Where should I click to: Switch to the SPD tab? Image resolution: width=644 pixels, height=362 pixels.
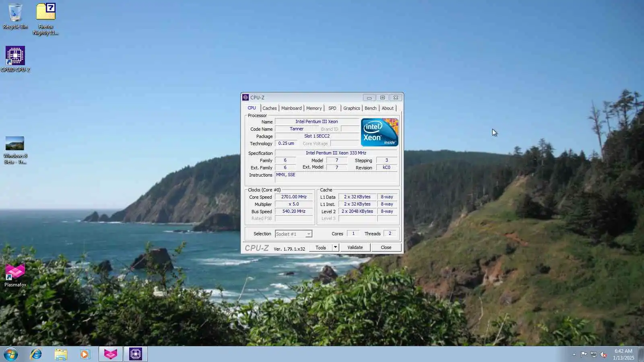click(332, 108)
